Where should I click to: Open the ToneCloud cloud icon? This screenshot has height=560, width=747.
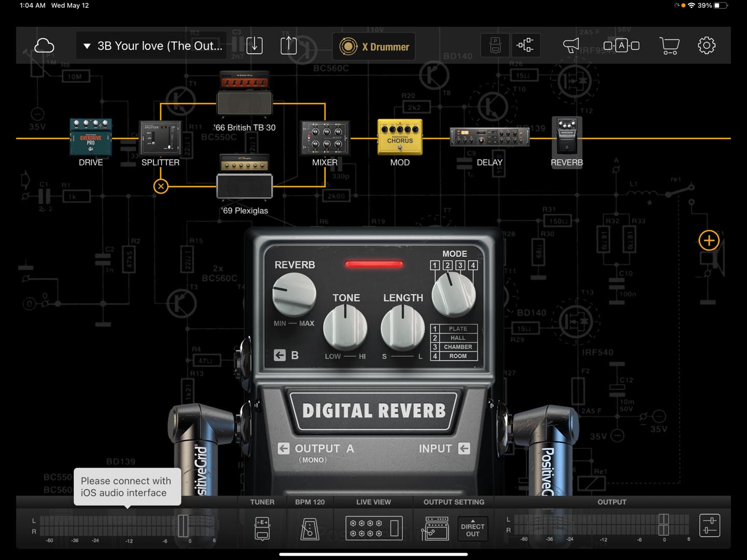(44, 46)
